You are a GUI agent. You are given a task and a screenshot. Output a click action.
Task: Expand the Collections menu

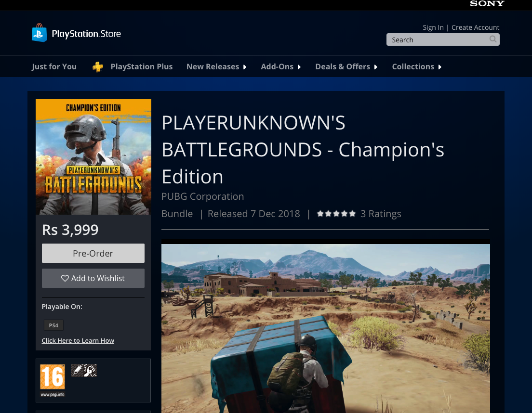coord(416,67)
